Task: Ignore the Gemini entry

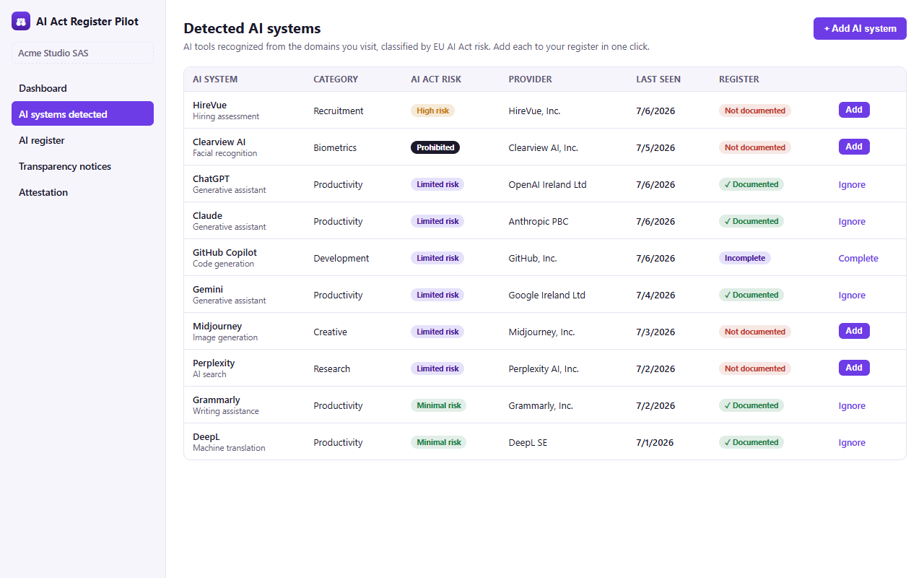Action: [x=852, y=295]
